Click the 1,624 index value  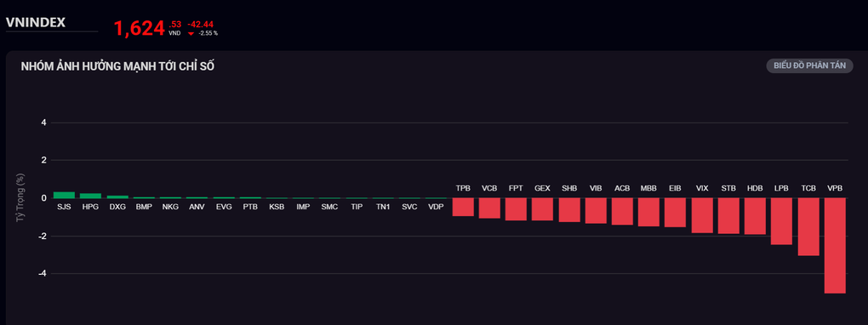click(x=139, y=29)
